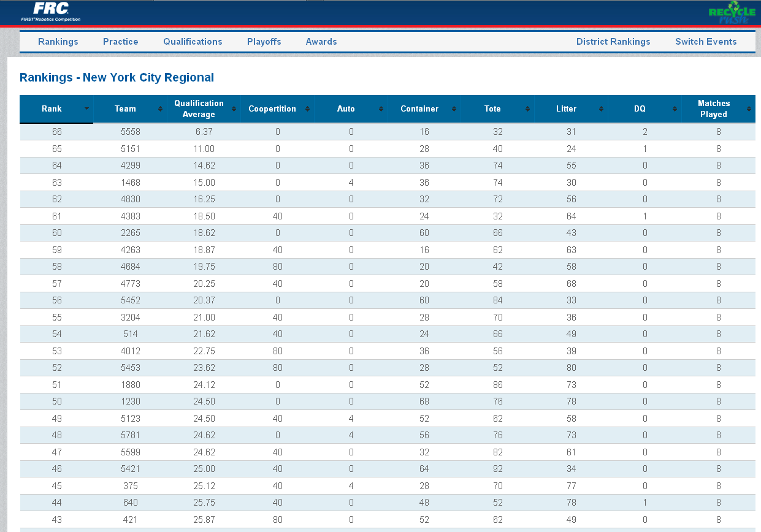Select team number 514
This screenshot has width=761, height=532.
(130, 334)
